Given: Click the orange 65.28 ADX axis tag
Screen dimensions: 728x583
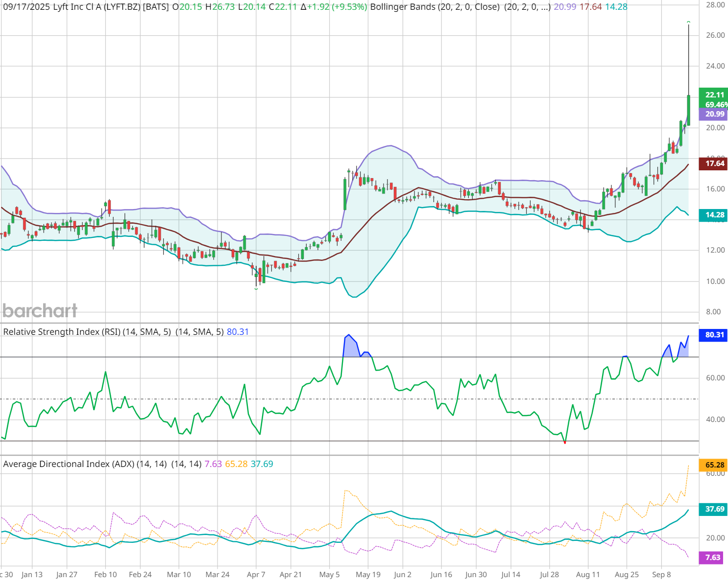Looking at the screenshot, I should click(714, 465).
